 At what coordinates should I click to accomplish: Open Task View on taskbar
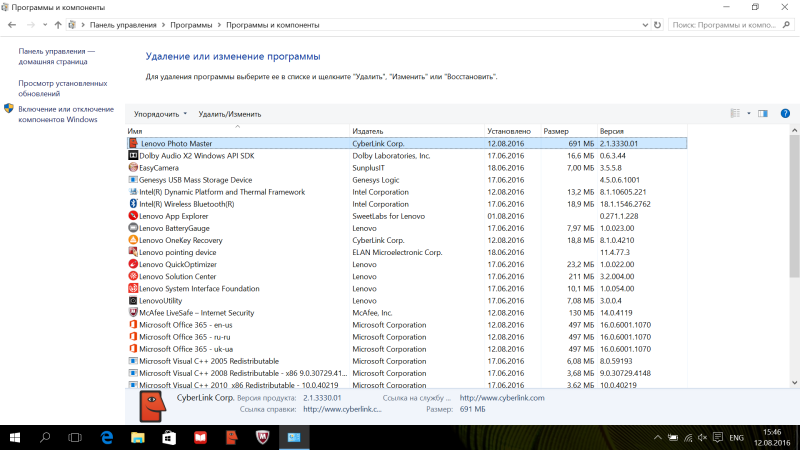pyautogui.click(x=75, y=437)
